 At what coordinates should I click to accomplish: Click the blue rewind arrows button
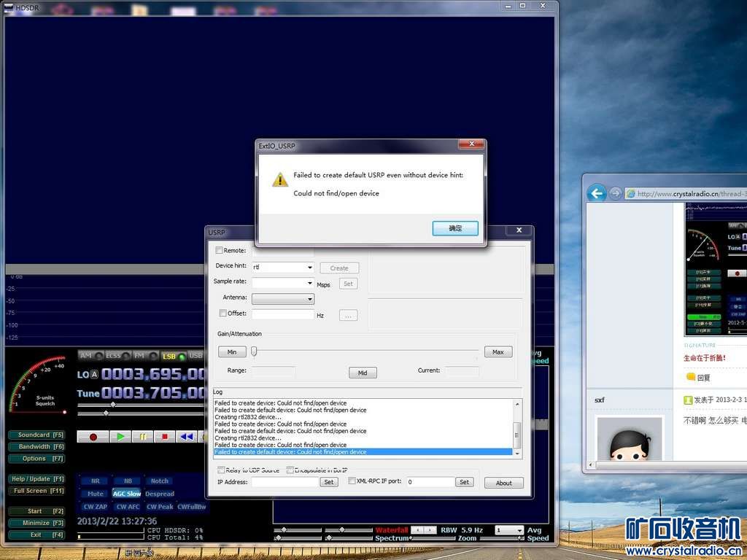(187, 436)
